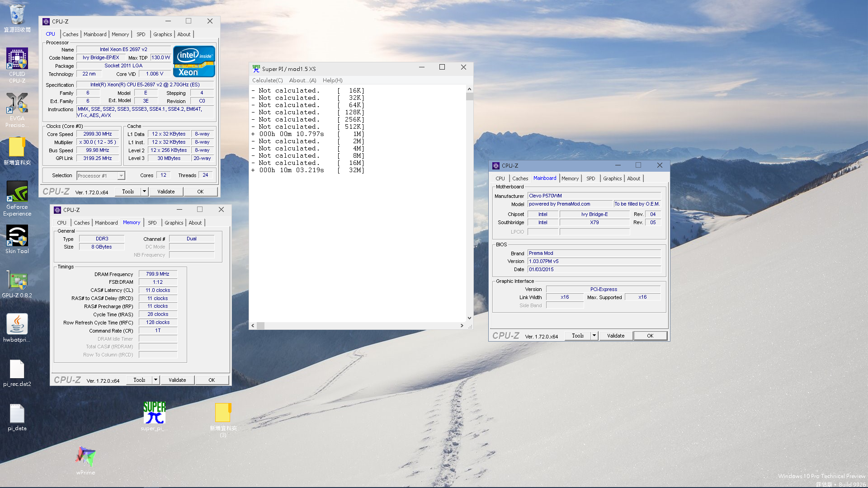868x488 pixels.
Task: Expand the Tools arrow in CPU-Z Memory window
Action: (156, 380)
